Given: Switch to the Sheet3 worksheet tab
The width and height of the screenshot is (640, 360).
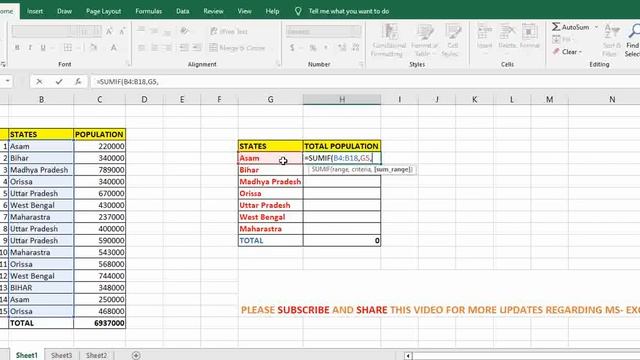Looking at the screenshot, I should point(62,356).
